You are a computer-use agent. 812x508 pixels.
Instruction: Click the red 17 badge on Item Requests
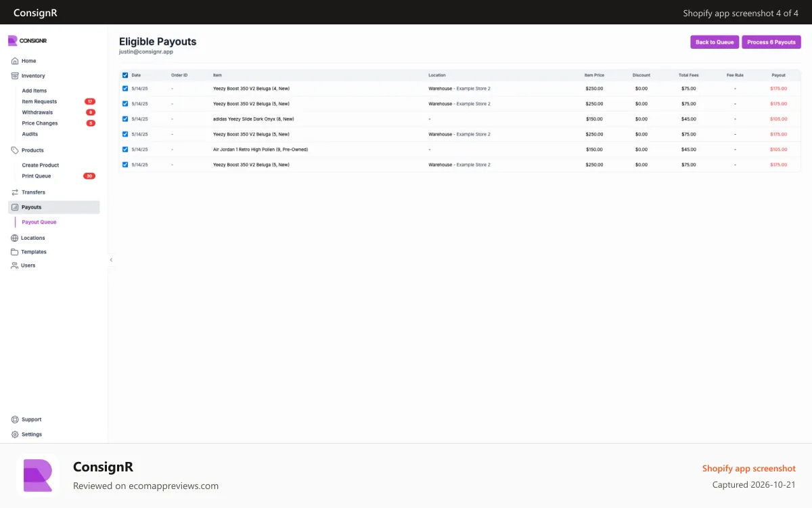(x=90, y=102)
